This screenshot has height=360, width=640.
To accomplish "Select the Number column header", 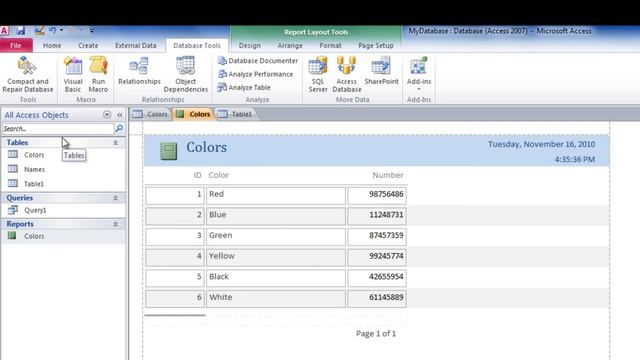I will point(388,175).
